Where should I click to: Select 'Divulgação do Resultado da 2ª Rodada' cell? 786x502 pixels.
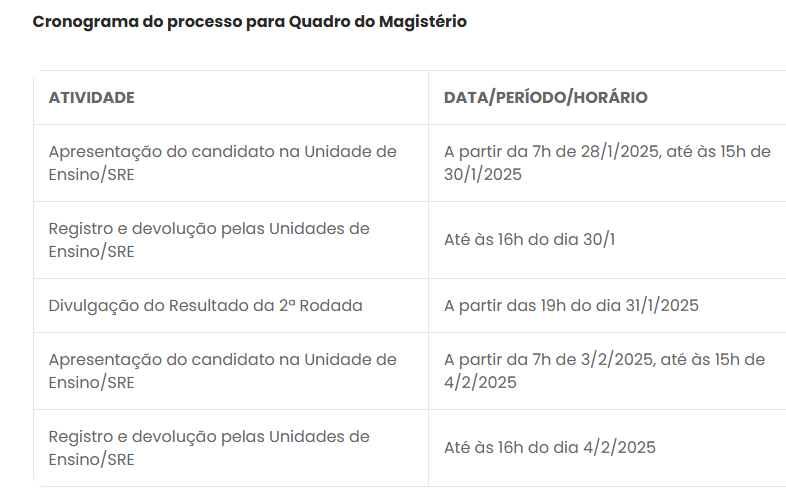pyautogui.click(x=205, y=306)
